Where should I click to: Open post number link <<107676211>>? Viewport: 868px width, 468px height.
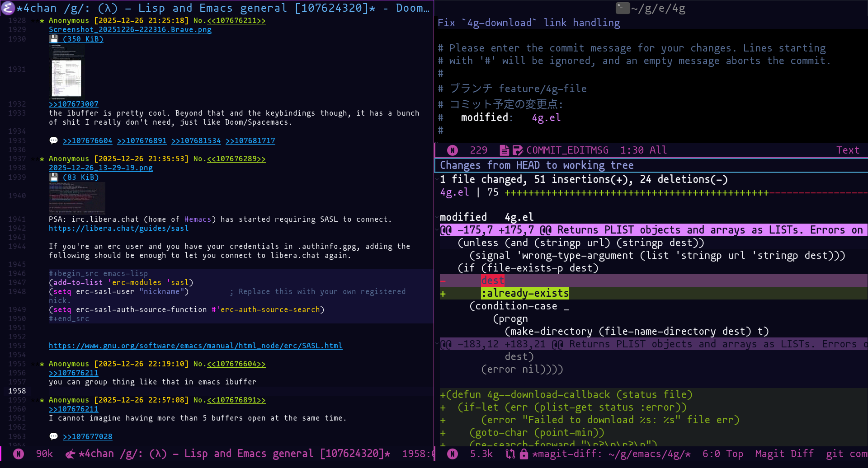236,21
